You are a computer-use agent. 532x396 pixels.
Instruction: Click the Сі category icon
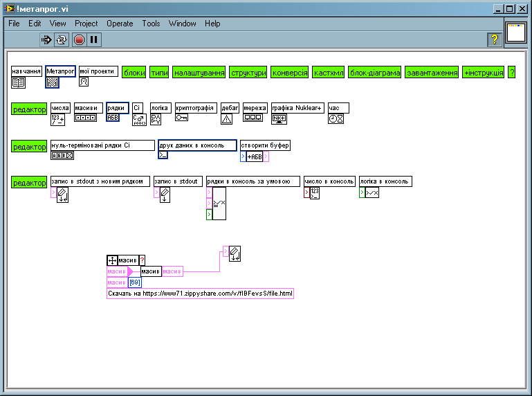[139, 120]
